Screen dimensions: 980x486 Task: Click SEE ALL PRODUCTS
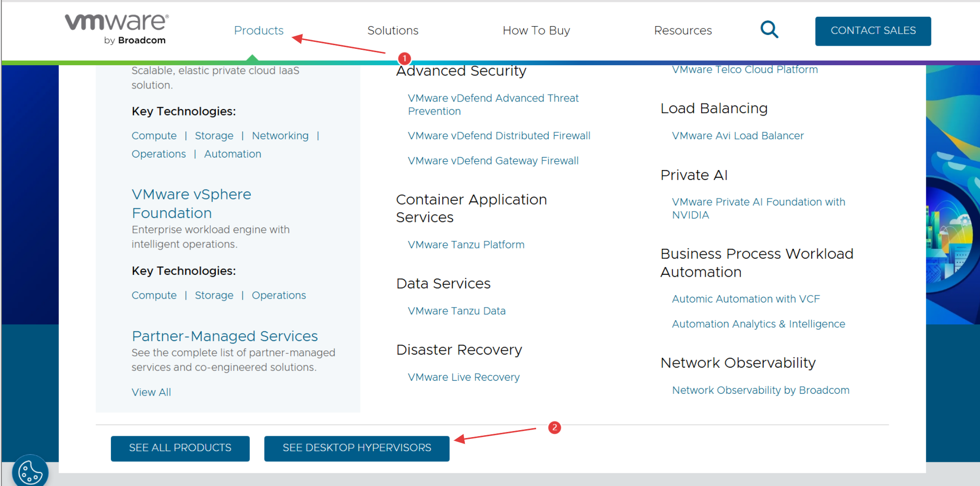[x=179, y=448]
